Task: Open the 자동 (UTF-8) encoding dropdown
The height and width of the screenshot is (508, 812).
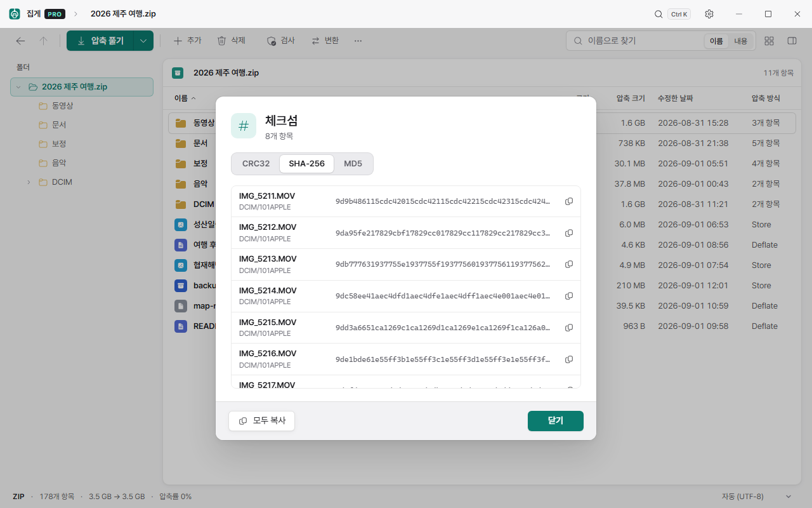Action: click(x=757, y=497)
